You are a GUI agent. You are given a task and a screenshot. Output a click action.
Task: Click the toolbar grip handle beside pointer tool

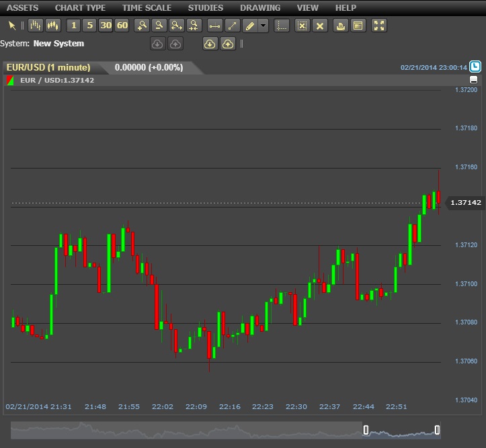22,26
